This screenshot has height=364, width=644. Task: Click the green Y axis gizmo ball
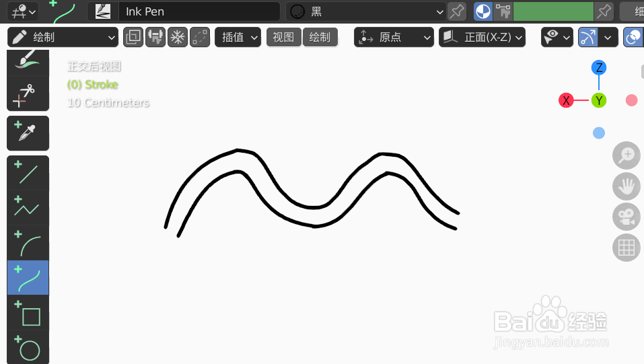pos(599,100)
